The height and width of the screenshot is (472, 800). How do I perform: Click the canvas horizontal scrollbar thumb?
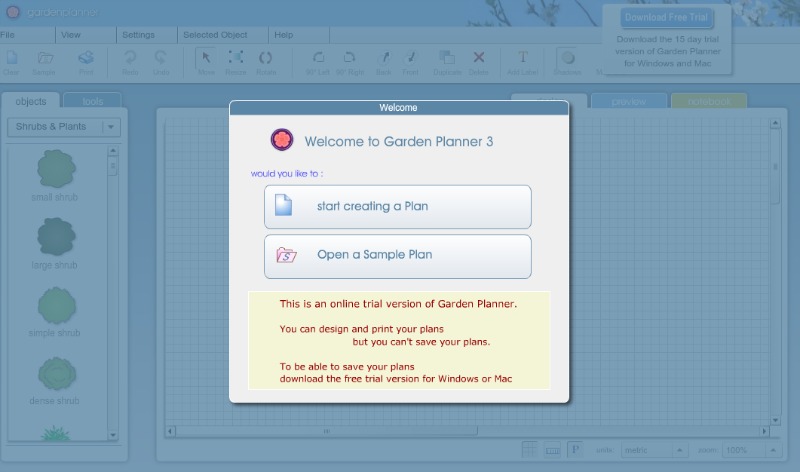[327, 431]
